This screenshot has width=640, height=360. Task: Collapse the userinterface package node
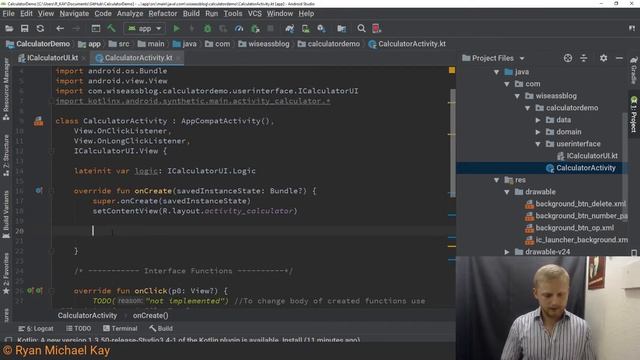point(538,144)
